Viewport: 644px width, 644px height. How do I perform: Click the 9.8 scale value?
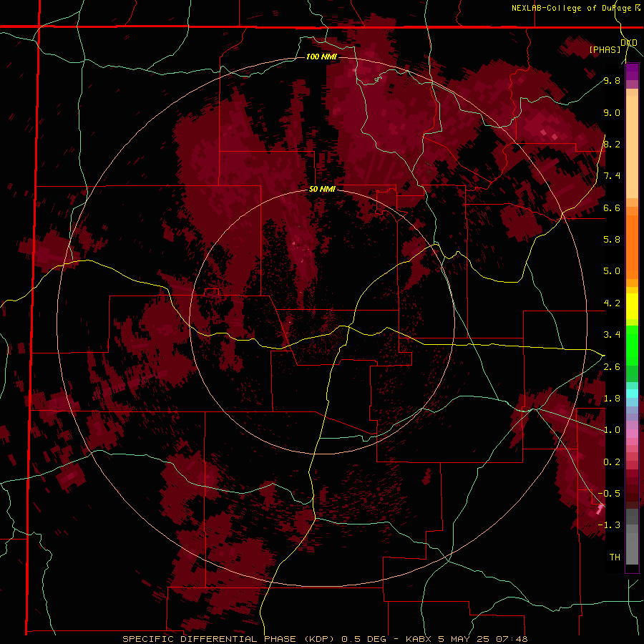click(612, 80)
